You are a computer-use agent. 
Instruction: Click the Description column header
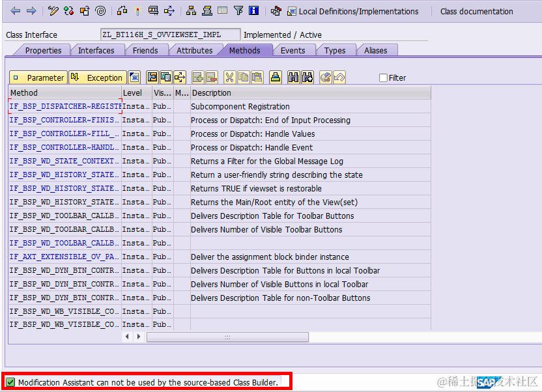(310, 92)
